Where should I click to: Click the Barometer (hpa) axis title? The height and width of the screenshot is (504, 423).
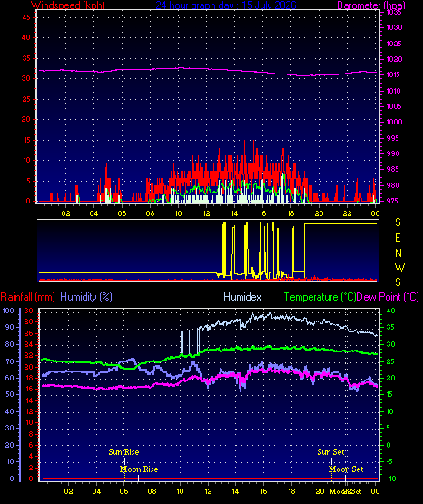(371, 5)
